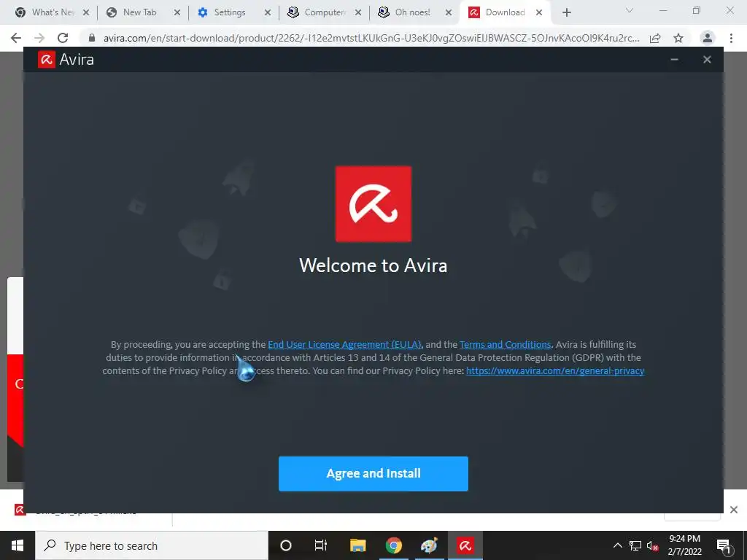Go back to the previous page

[16, 38]
